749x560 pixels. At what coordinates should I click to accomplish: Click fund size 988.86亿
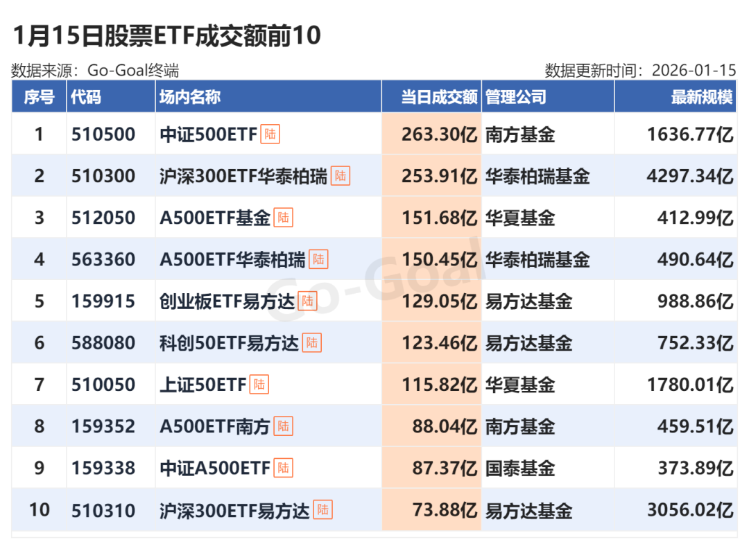[x=696, y=301]
